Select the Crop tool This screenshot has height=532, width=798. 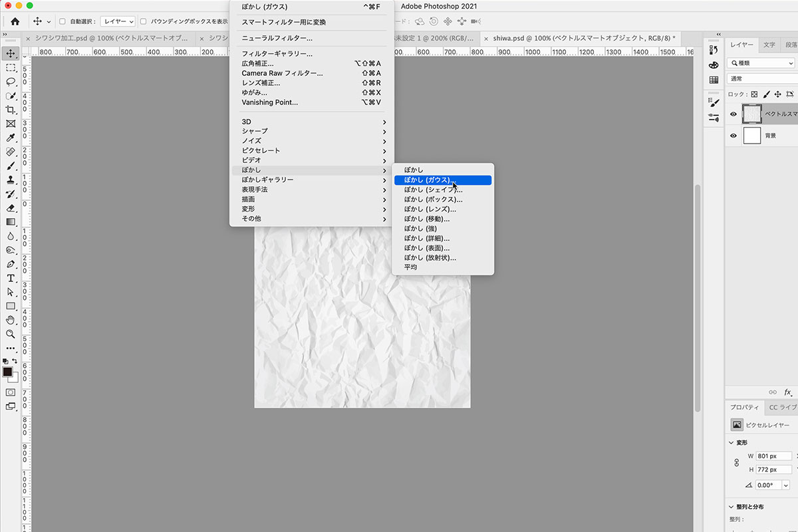[11, 110]
